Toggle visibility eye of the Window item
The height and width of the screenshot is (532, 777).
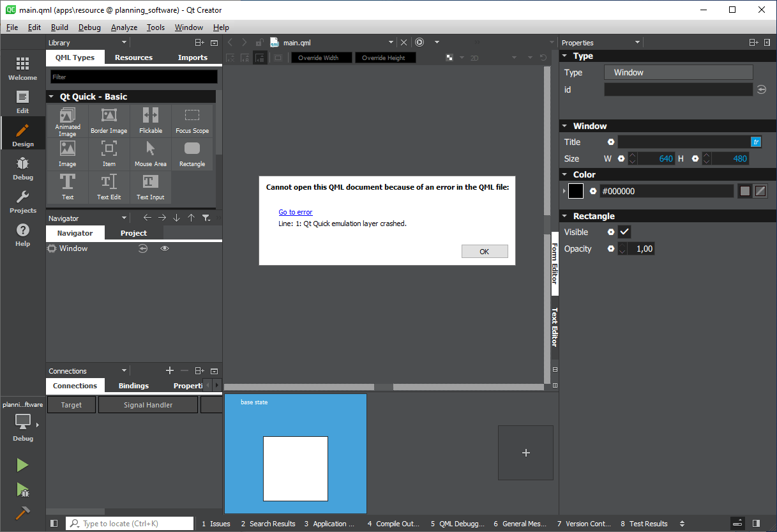(x=165, y=248)
